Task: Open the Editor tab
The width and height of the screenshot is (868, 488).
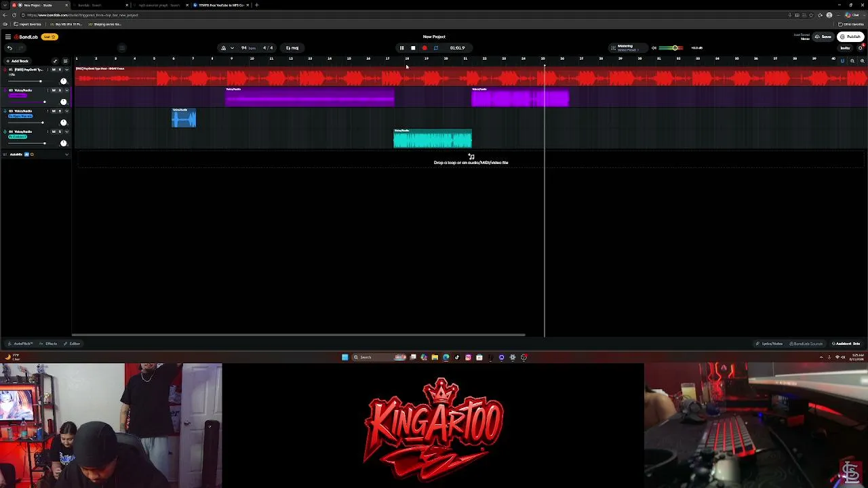Action: click(x=72, y=344)
